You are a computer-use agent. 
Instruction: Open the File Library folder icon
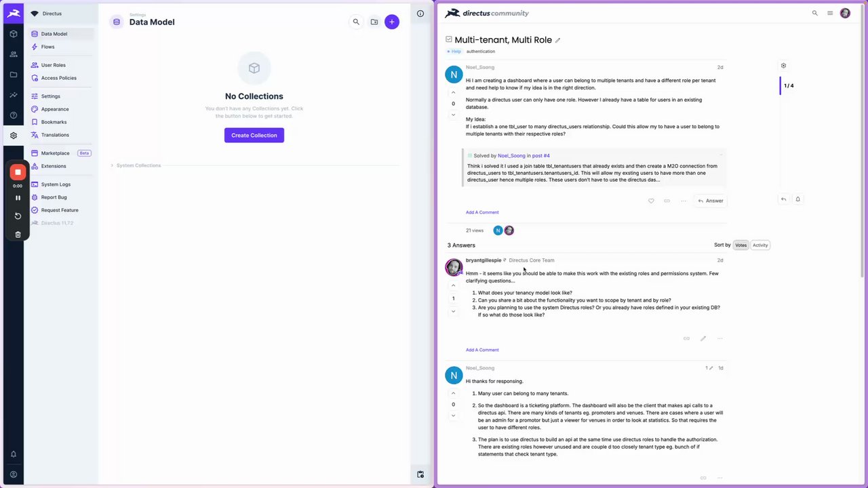tap(14, 75)
